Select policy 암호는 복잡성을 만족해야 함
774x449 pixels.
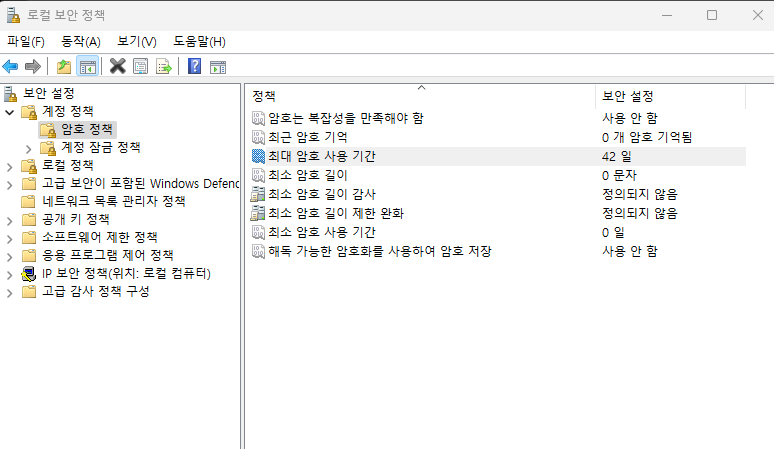point(346,118)
